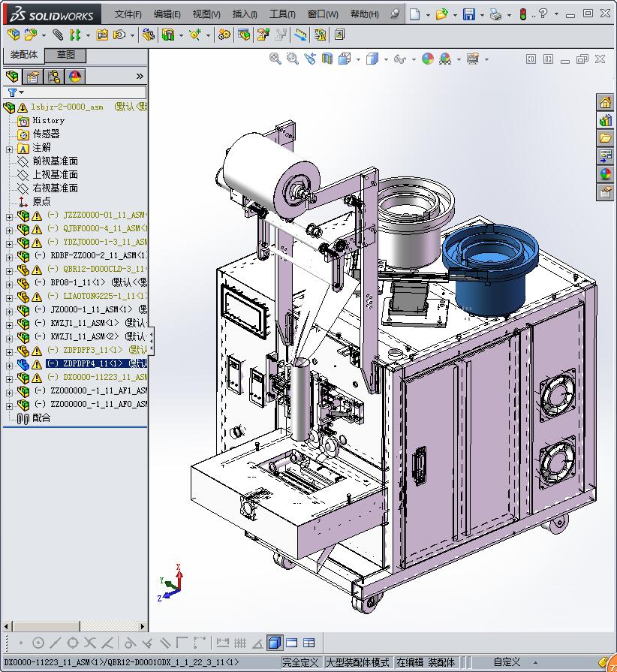Click 大型装配体模式 status bar entry
Screen dimensions: 617x672
click(x=357, y=662)
